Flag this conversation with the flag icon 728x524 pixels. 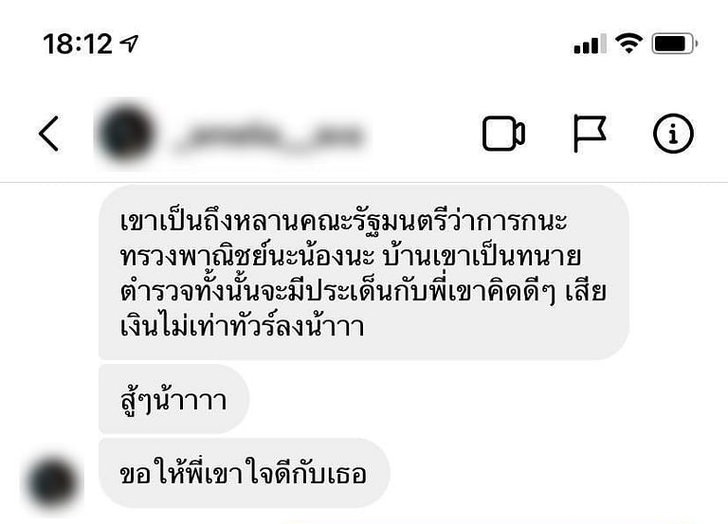(x=590, y=134)
